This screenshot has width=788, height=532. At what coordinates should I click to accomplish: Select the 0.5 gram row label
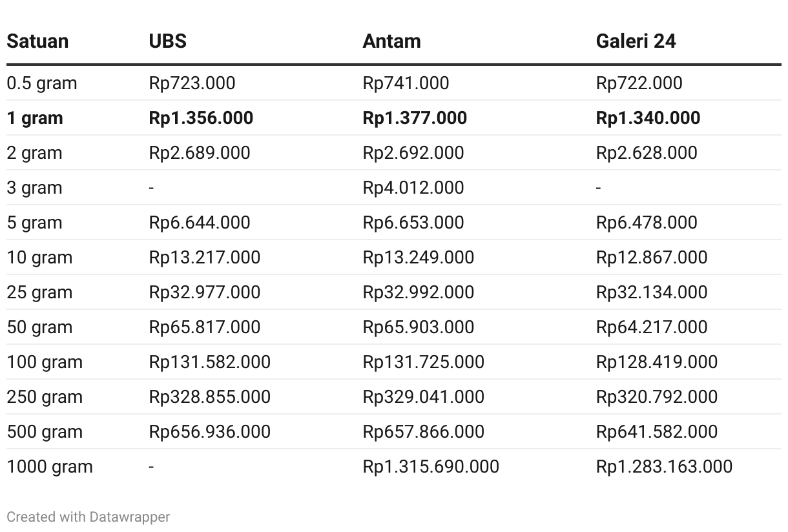[42, 83]
